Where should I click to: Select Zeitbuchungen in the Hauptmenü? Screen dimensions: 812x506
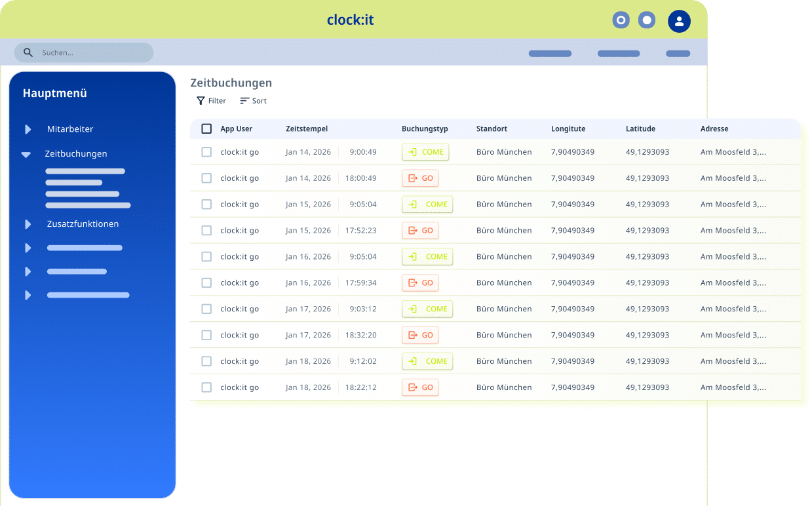point(76,154)
